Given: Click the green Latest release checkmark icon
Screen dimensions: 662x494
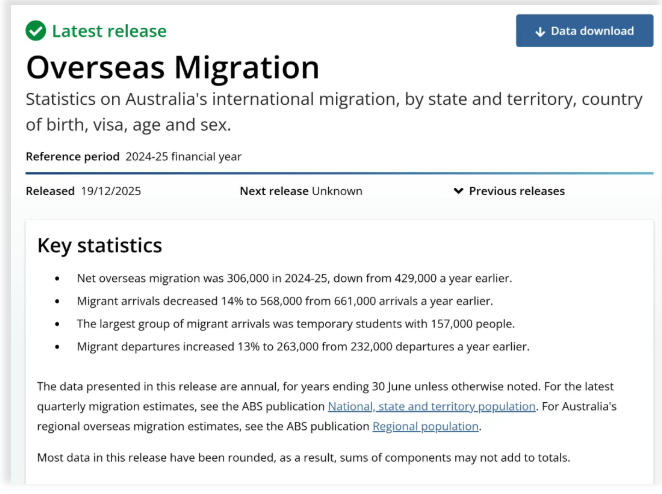Looking at the screenshot, I should [36, 31].
